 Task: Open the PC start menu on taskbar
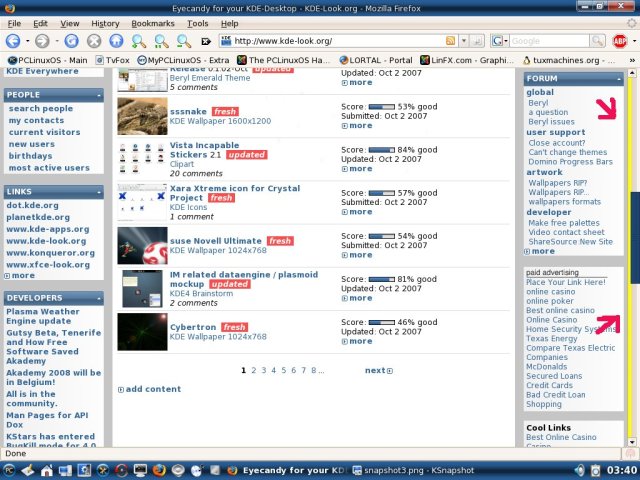click(x=9, y=470)
